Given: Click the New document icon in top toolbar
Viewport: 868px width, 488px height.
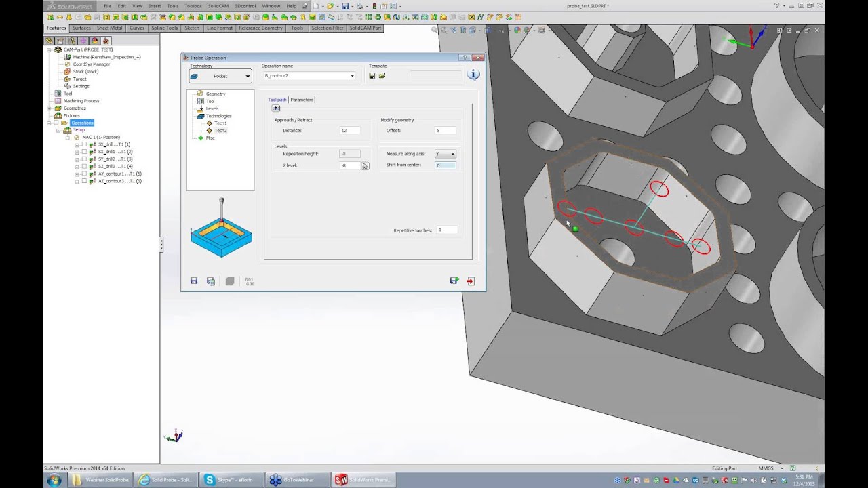Looking at the screenshot, I should click(315, 6).
